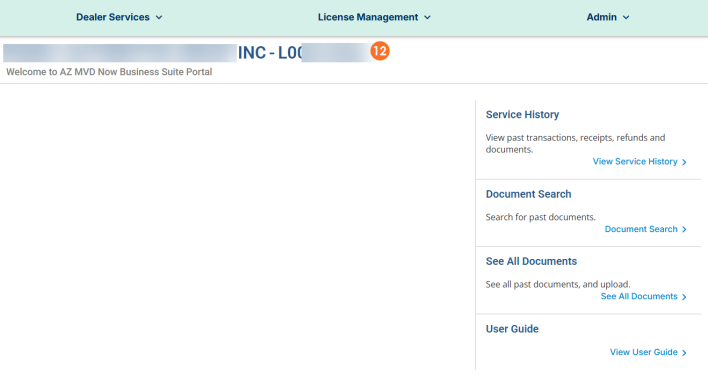Select the Document Search heading

[x=528, y=194]
